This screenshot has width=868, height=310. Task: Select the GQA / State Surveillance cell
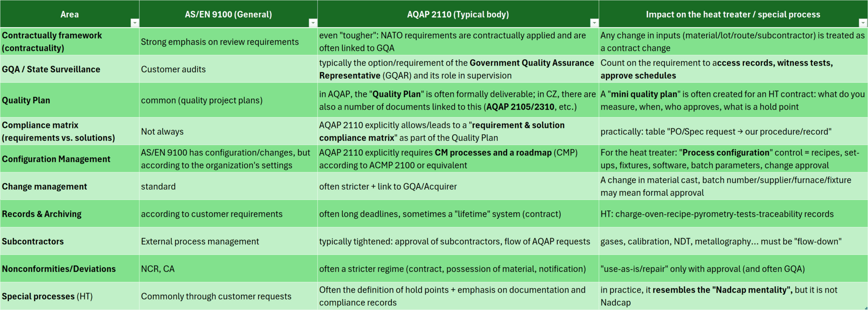[x=70, y=69]
